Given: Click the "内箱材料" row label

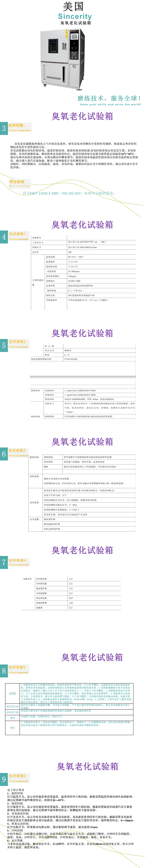Looking at the screenshot, I should click(x=49, y=391).
